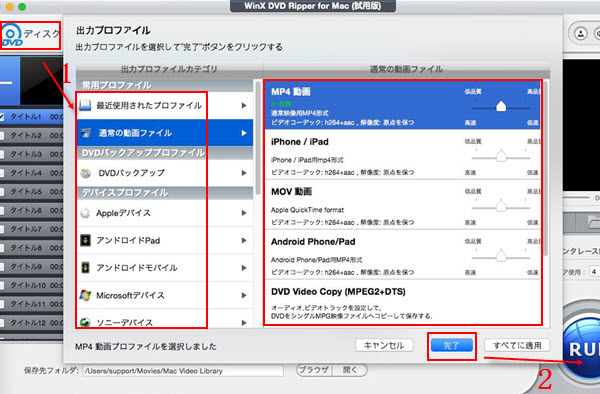
Task: Click the 開く button
Action: (350, 370)
